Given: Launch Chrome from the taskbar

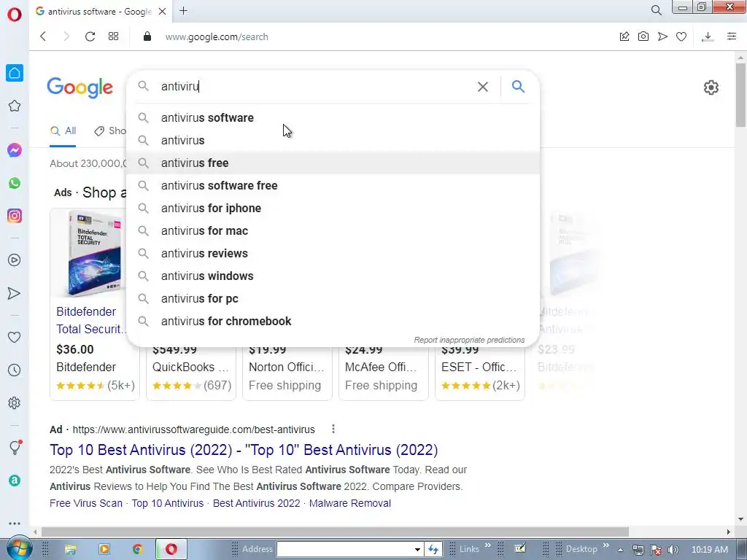Looking at the screenshot, I should [138, 550].
